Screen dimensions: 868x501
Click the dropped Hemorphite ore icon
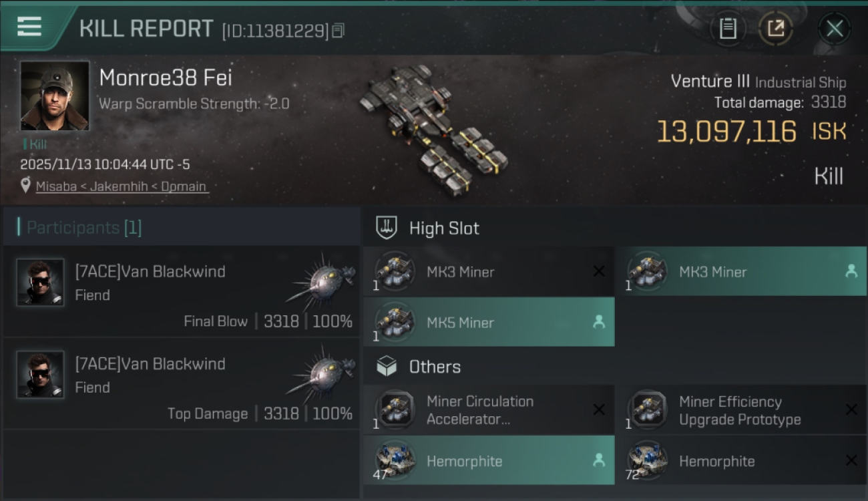395,460
